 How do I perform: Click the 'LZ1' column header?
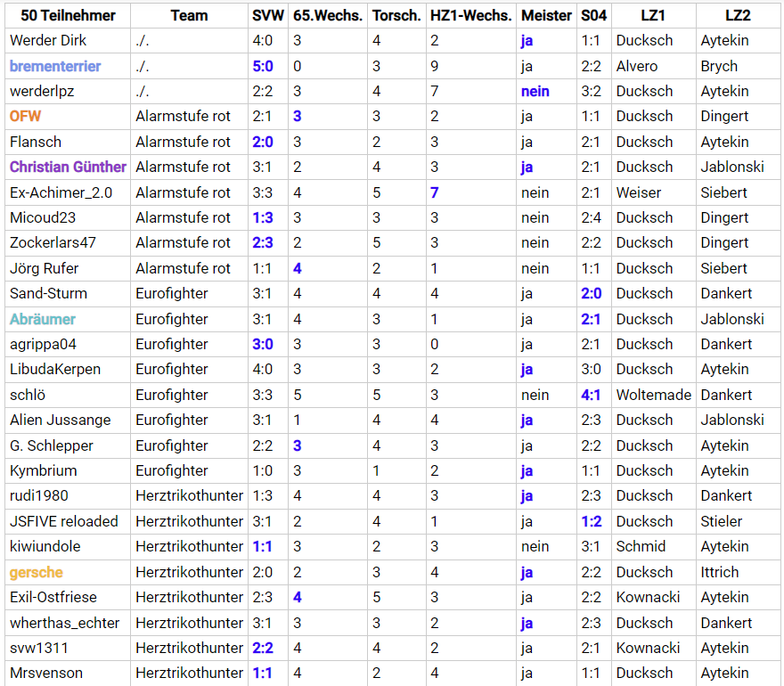point(653,15)
